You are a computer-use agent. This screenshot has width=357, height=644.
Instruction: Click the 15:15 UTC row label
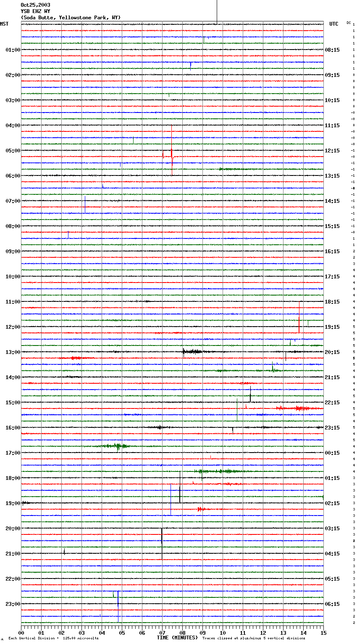pyautogui.click(x=332, y=226)
